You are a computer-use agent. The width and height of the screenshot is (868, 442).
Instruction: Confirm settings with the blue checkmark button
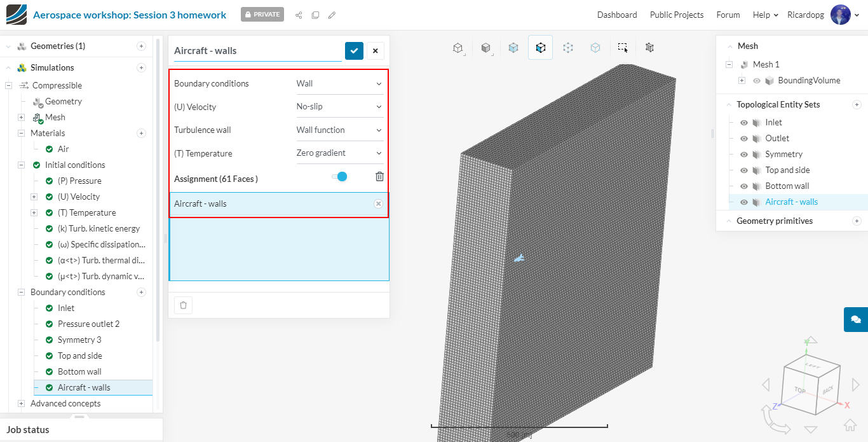click(354, 51)
